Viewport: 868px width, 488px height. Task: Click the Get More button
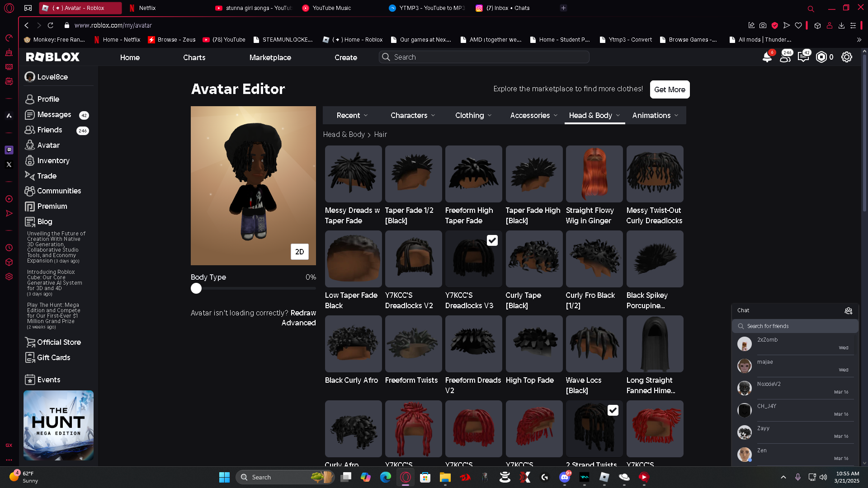coord(670,89)
